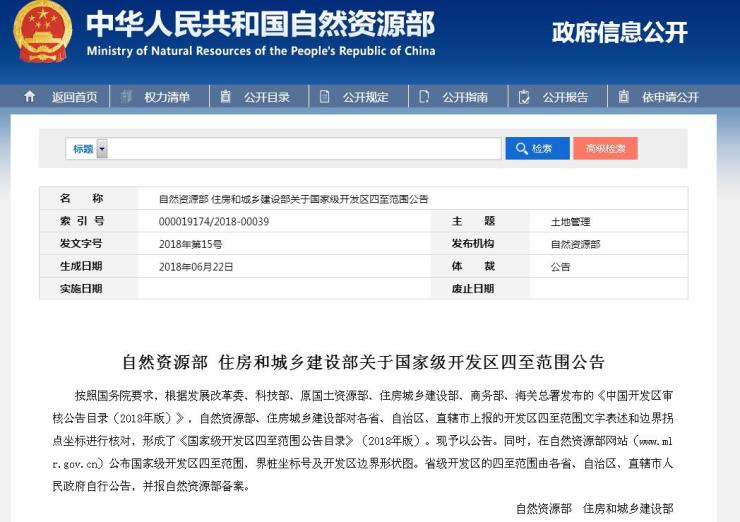Viewport: 740px width, 522px height.
Task: Click the 权力清单 list icon
Action: (126, 97)
